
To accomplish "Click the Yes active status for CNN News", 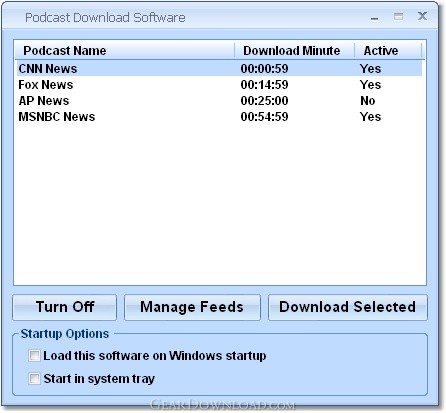I will 370,69.
